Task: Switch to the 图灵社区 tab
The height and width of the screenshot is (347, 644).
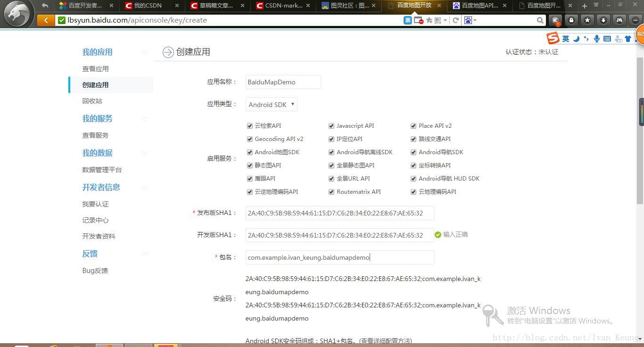Action: pyautogui.click(x=348, y=6)
